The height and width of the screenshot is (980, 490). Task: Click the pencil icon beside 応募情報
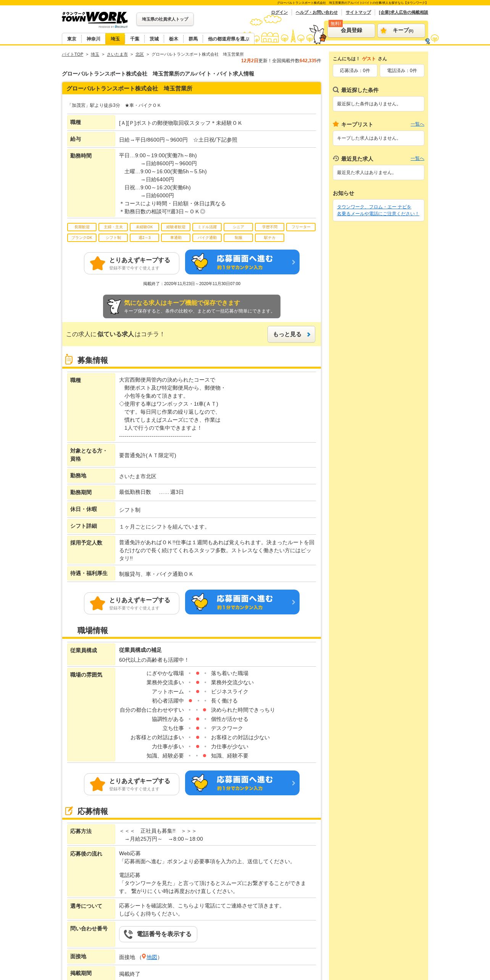[x=69, y=811]
